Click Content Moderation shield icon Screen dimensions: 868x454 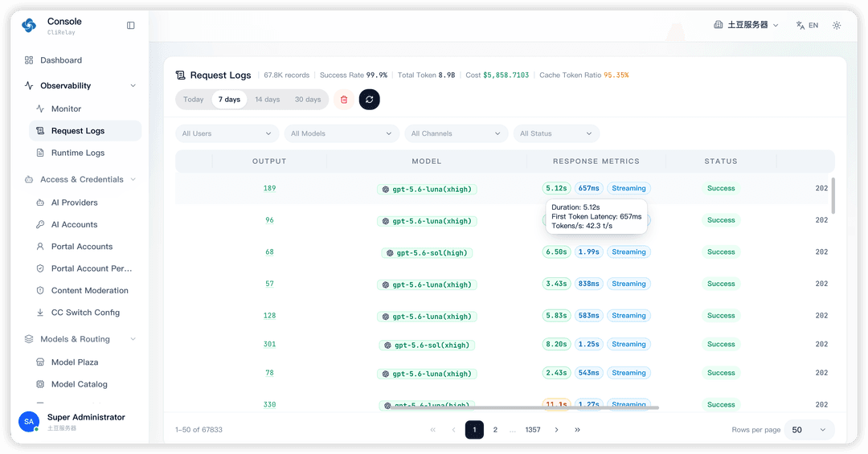[x=40, y=291]
